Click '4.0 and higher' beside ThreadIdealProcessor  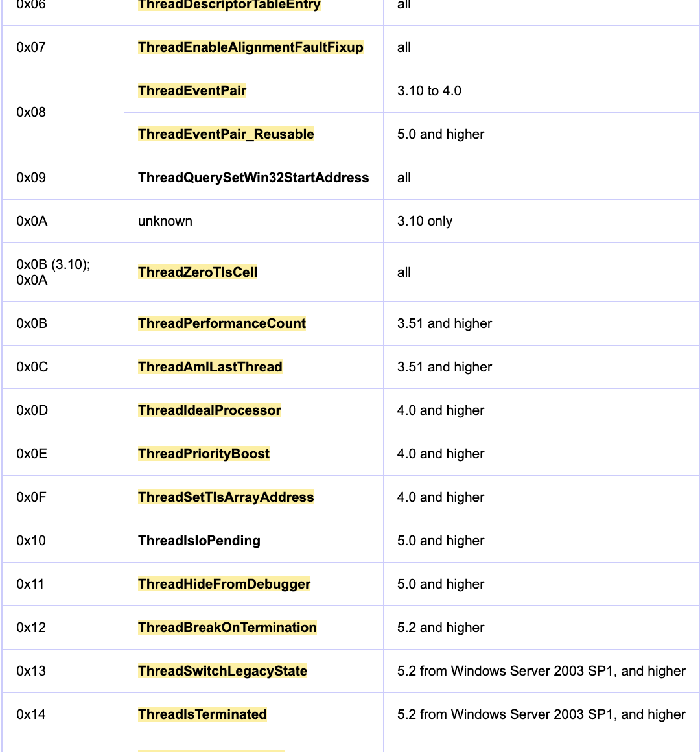click(441, 410)
